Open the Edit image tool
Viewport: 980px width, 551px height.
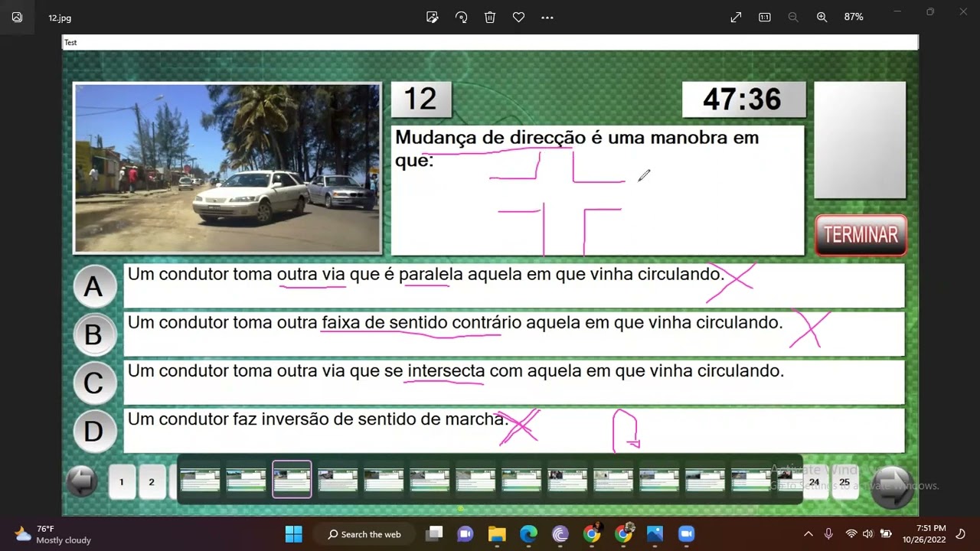point(432,17)
